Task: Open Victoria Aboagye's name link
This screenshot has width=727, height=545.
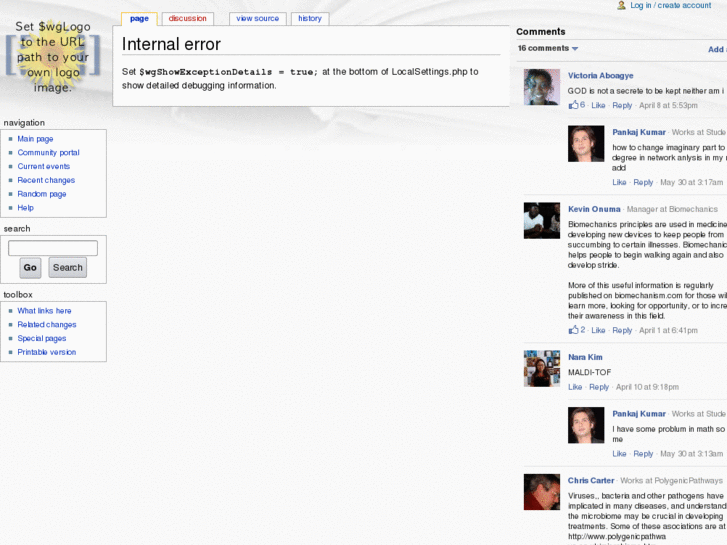Action: 600,76
